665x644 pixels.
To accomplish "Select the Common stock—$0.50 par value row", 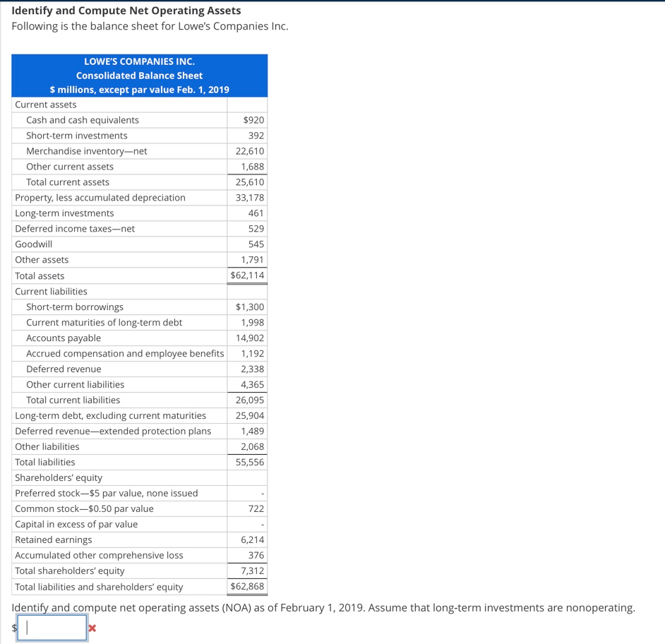I will click(77, 508).
